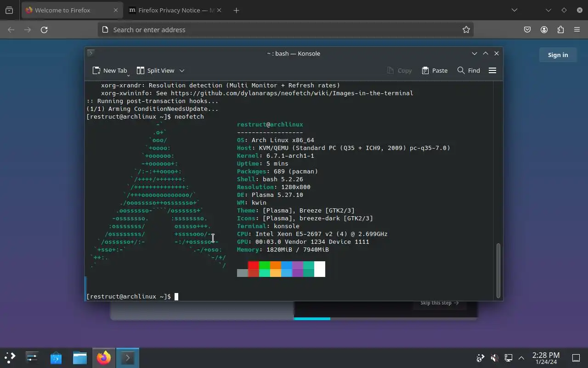This screenshot has height=368, width=588.
Task: Open System Settings from the taskbar
Action: [32, 357]
